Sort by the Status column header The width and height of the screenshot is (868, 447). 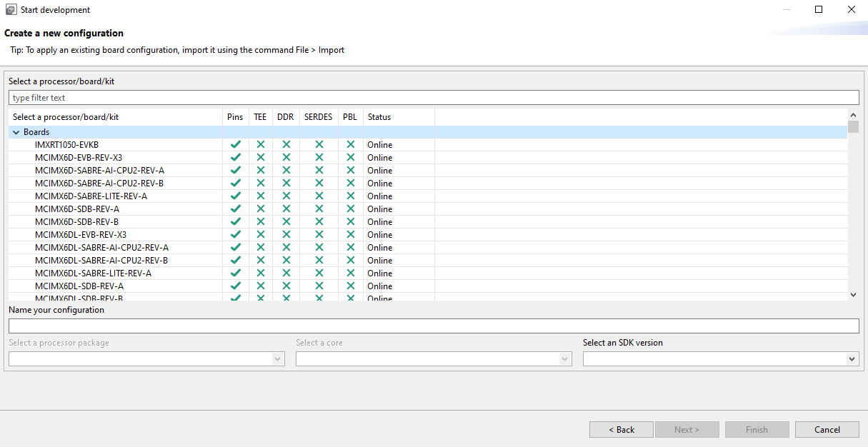(x=399, y=117)
